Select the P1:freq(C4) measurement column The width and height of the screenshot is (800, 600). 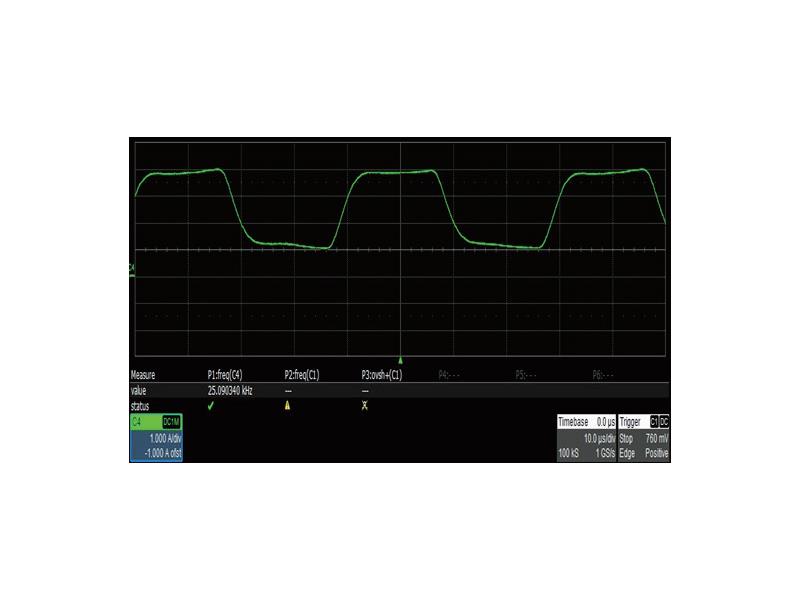[225, 375]
